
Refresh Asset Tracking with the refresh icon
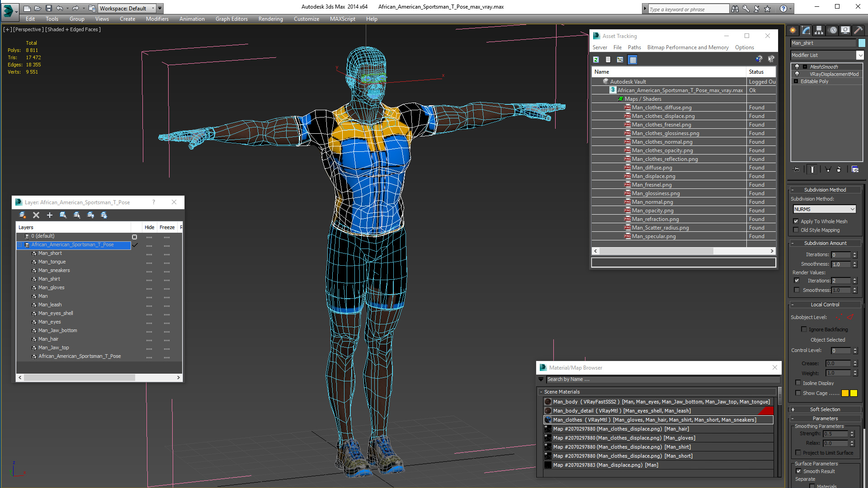point(596,60)
